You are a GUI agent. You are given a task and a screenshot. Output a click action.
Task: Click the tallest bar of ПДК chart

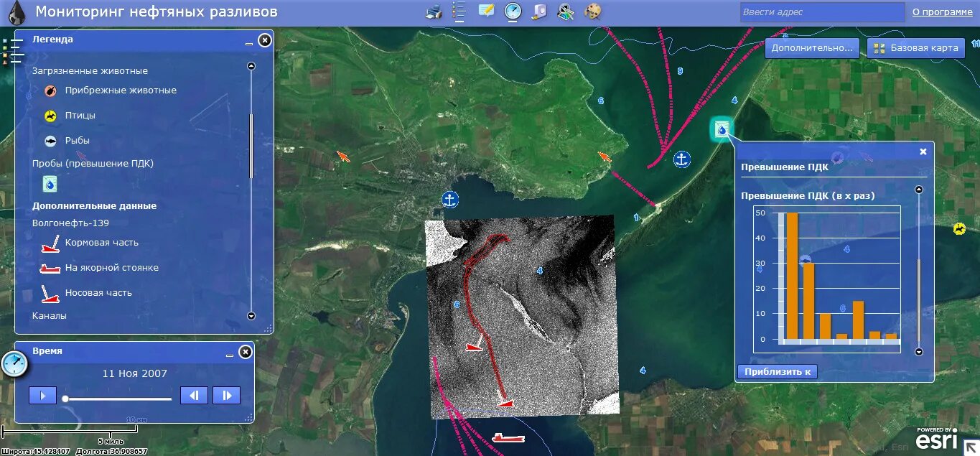[792, 276]
